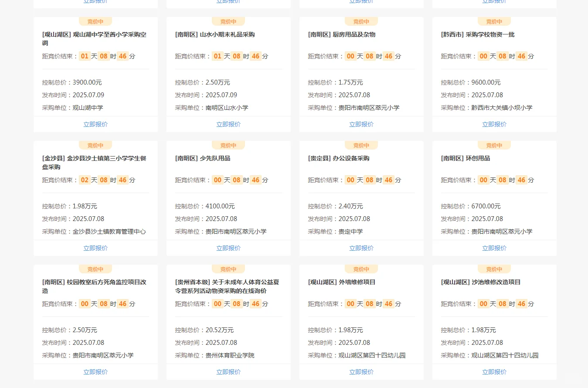
Task: Click 立即报价 for 采购学校物资一批
Action: [494, 124]
